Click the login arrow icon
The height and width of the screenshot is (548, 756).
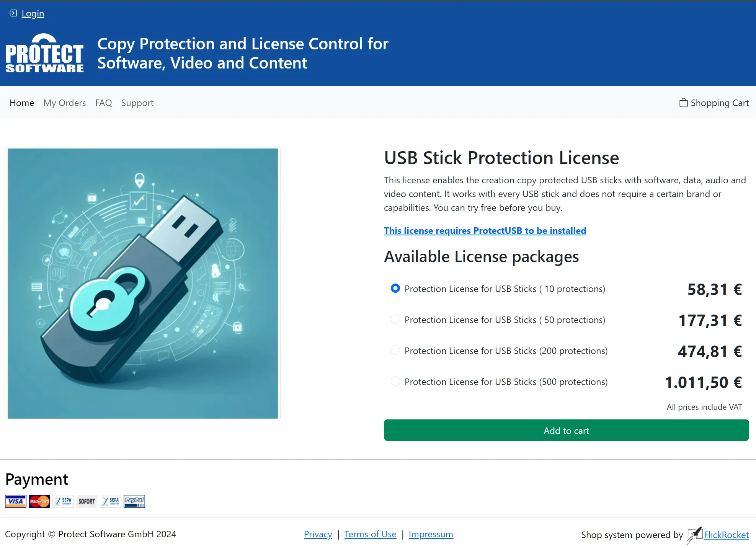pyautogui.click(x=13, y=13)
